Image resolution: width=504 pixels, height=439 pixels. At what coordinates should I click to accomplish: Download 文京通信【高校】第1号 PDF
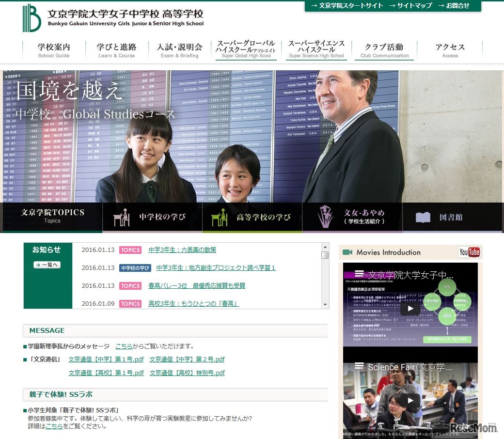tap(106, 373)
